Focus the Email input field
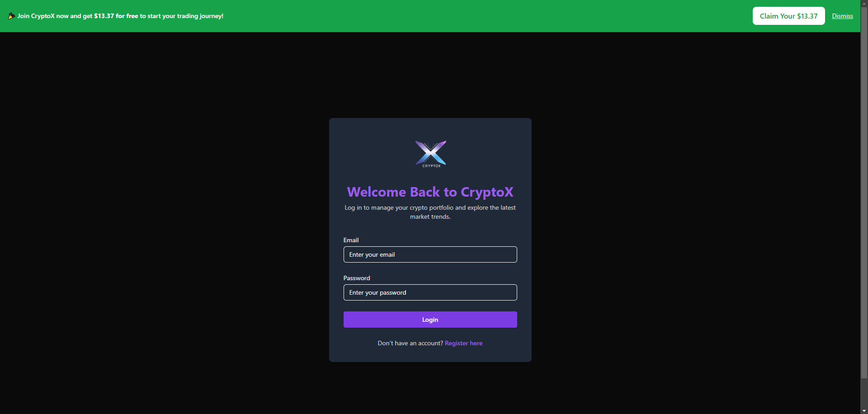This screenshot has width=868, height=414. click(x=430, y=254)
